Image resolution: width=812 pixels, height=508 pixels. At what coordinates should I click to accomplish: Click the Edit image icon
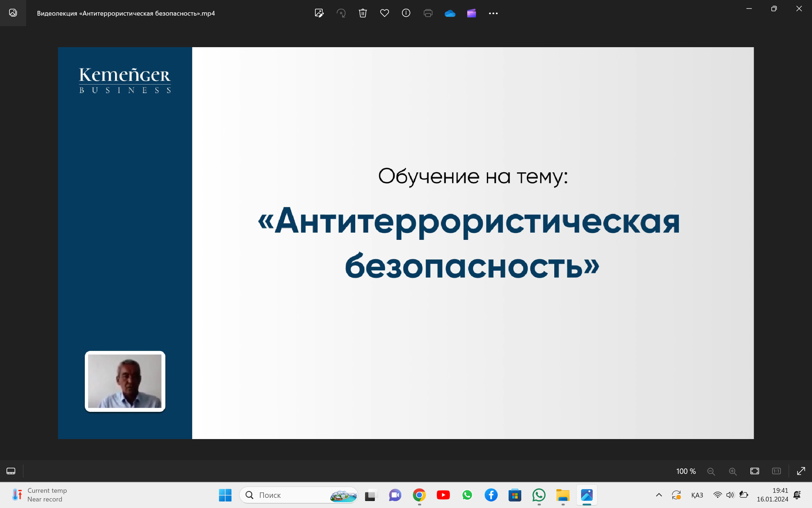point(319,13)
